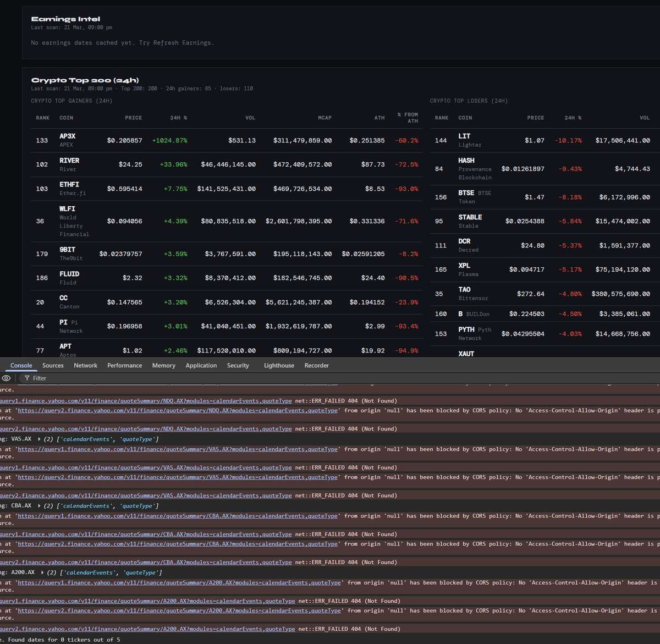Switch to the Console tab
This screenshot has height=644, width=660.
(21, 365)
